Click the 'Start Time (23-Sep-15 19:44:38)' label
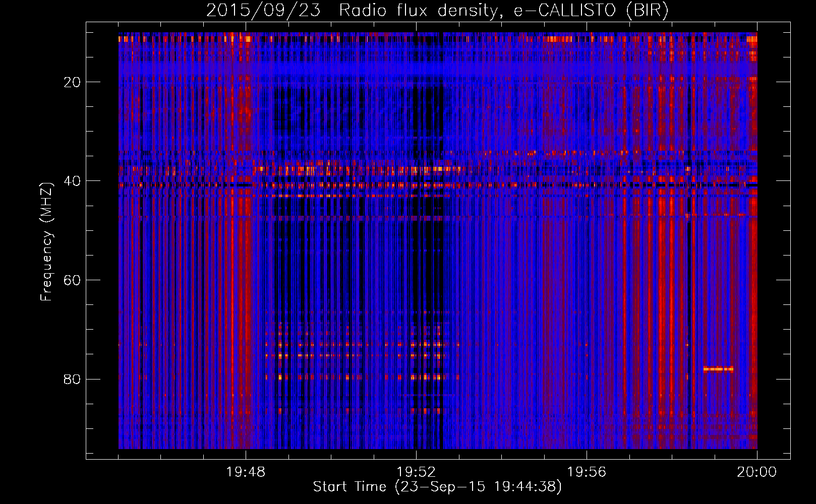The width and height of the screenshot is (816, 504). (x=437, y=487)
